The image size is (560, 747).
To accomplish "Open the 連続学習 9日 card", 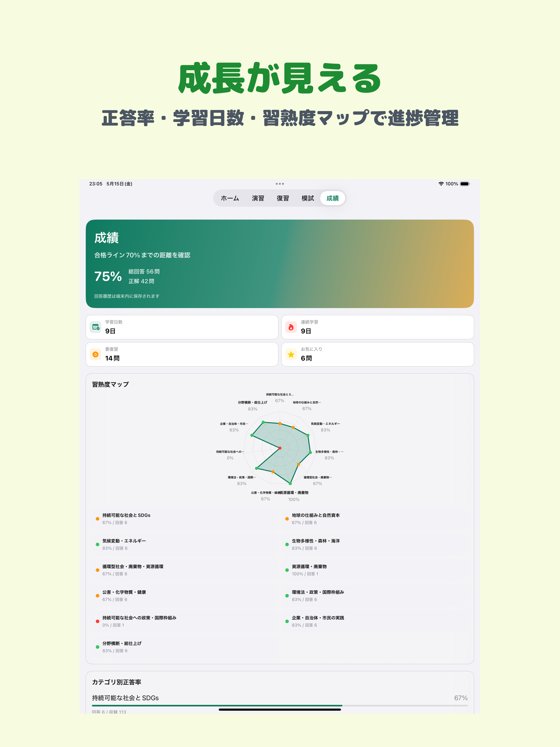I will click(x=377, y=327).
